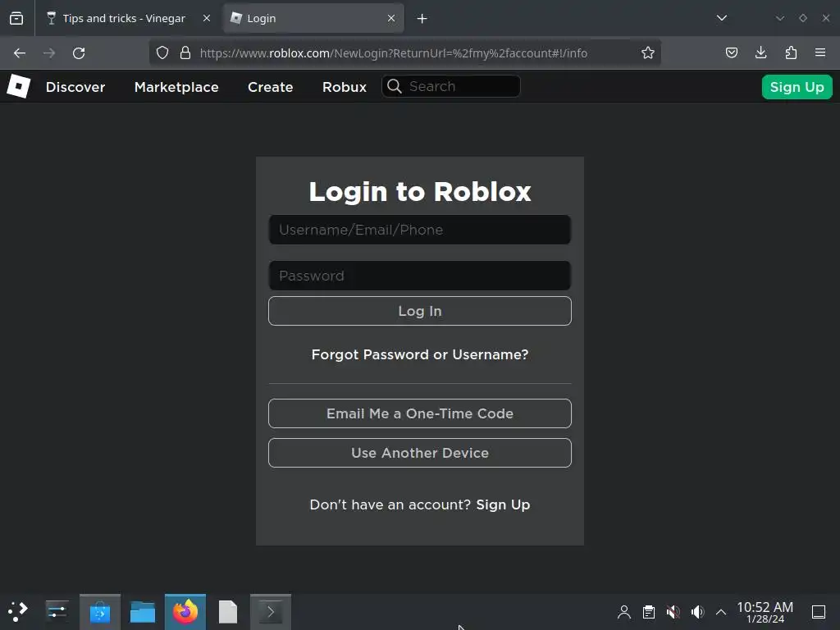Open clipboard tray icon
This screenshot has height=630, width=840.
(x=649, y=612)
